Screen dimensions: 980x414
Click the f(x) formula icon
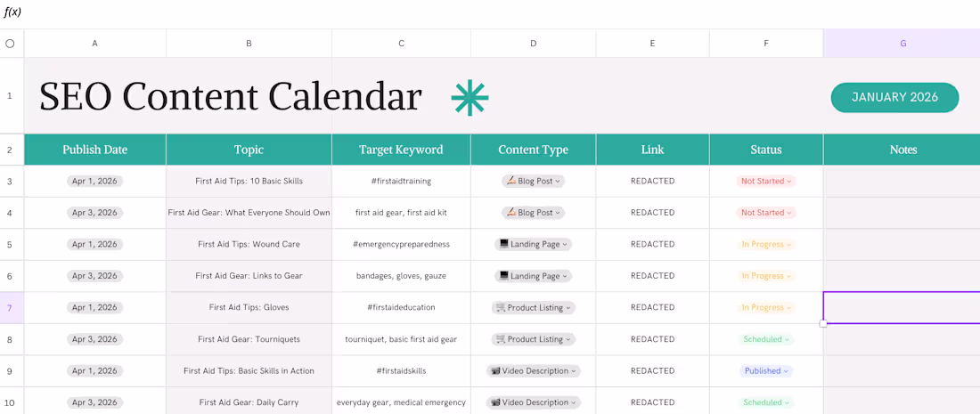[13, 12]
